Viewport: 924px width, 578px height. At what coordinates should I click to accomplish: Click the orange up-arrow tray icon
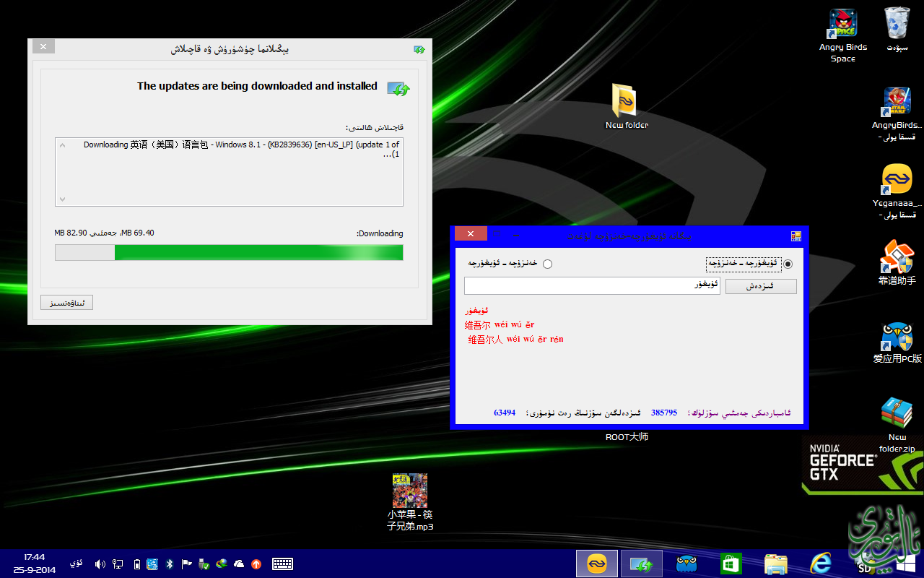click(256, 564)
